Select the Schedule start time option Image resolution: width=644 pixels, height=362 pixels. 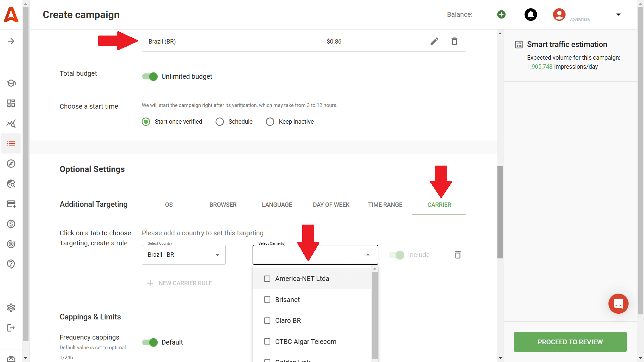pos(220,121)
